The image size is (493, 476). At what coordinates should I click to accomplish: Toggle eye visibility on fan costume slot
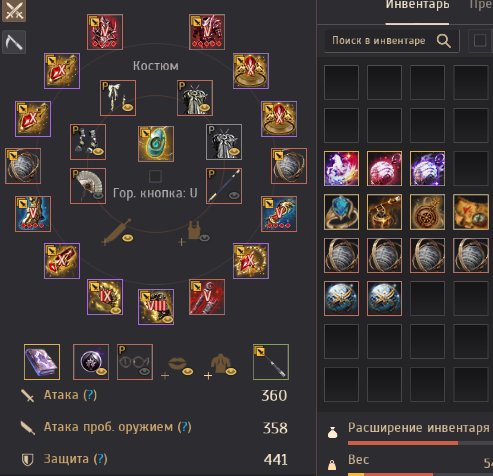(98, 195)
